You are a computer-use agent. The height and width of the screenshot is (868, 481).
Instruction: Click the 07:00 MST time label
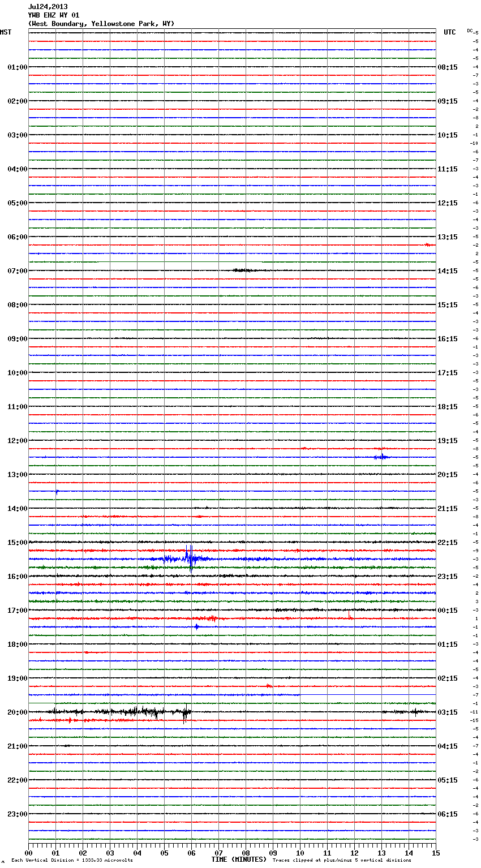tap(17, 271)
